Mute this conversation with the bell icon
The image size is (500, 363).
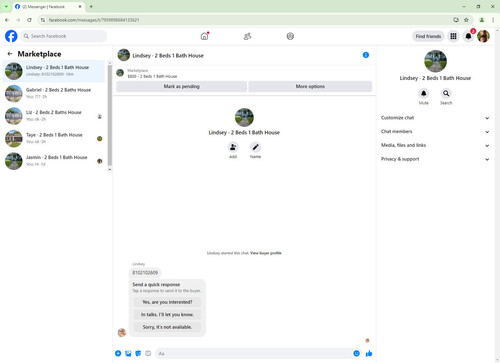tap(423, 93)
